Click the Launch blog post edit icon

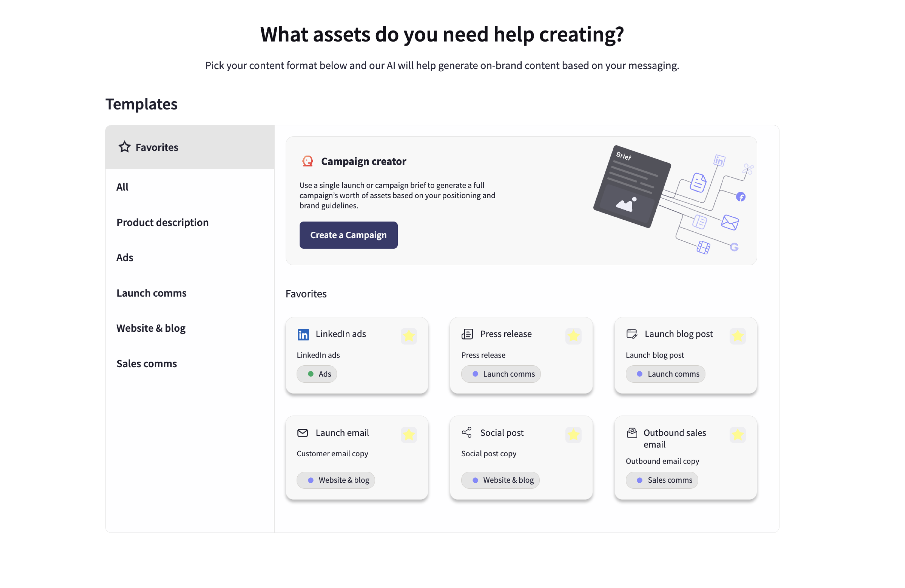(x=631, y=334)
